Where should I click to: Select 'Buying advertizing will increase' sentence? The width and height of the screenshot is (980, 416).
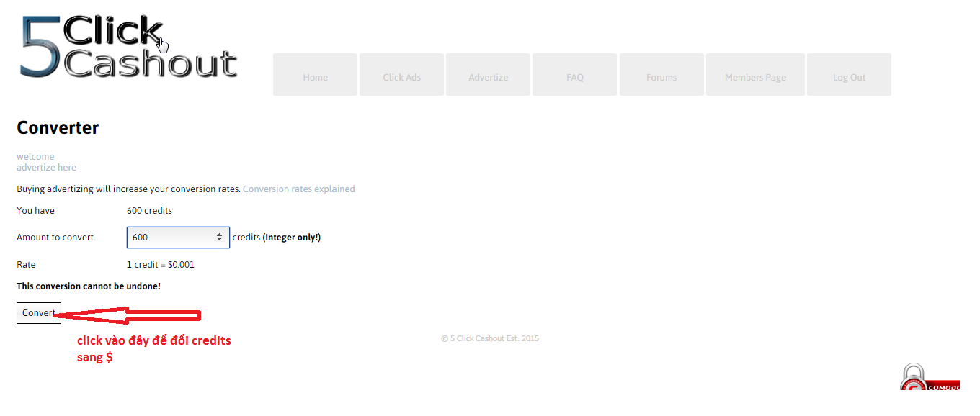[x=128, y=189]
